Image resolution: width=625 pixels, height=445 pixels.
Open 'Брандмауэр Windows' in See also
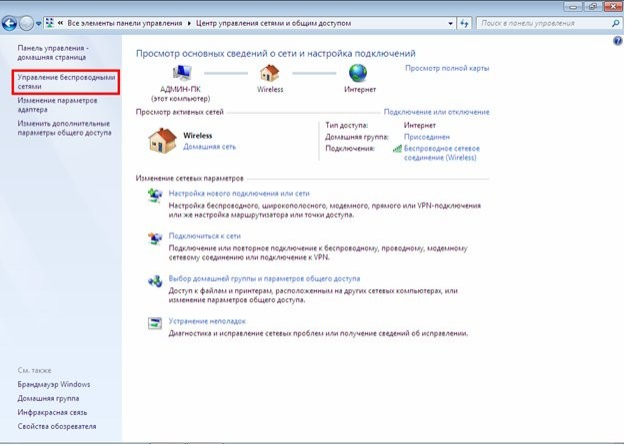(54, 384)
